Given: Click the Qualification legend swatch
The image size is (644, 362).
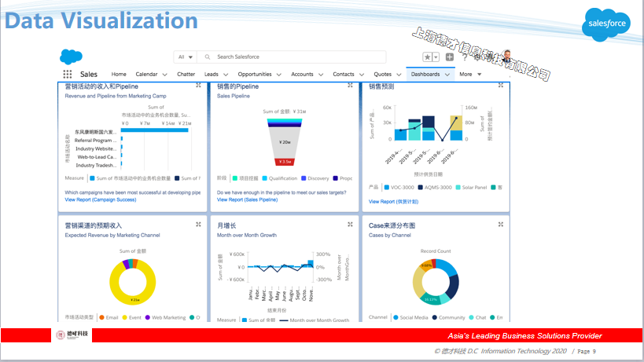Looking at the screenshot, I should point(264,178).
